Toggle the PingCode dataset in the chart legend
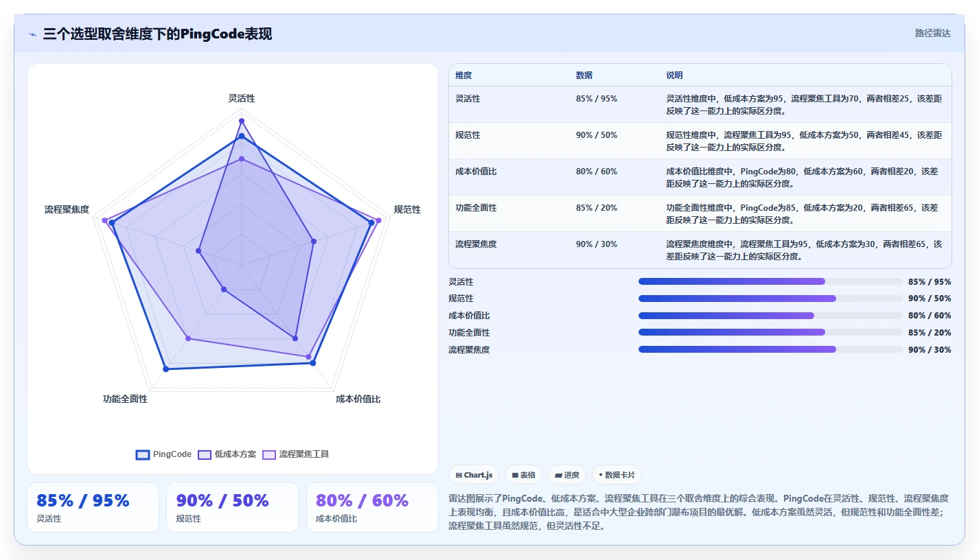Viewport: 979px width, 560px height. tap(163, 454)
